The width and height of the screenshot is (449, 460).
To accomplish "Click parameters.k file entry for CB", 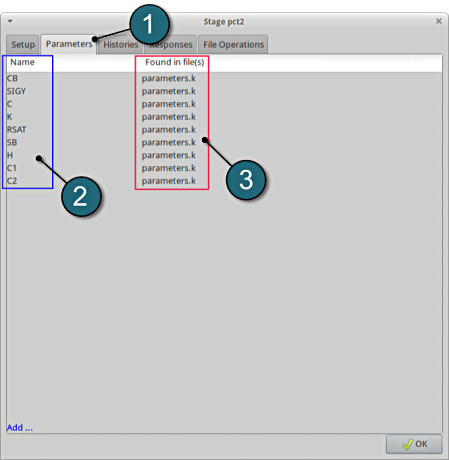I will point(169,78).
